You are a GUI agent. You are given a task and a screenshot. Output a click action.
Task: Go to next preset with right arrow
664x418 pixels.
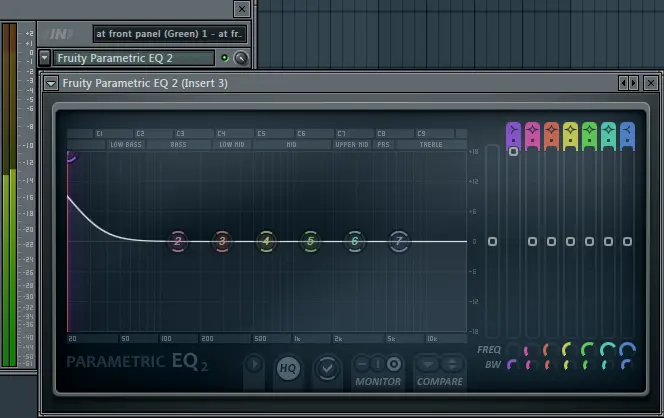(x=634, y=83)
